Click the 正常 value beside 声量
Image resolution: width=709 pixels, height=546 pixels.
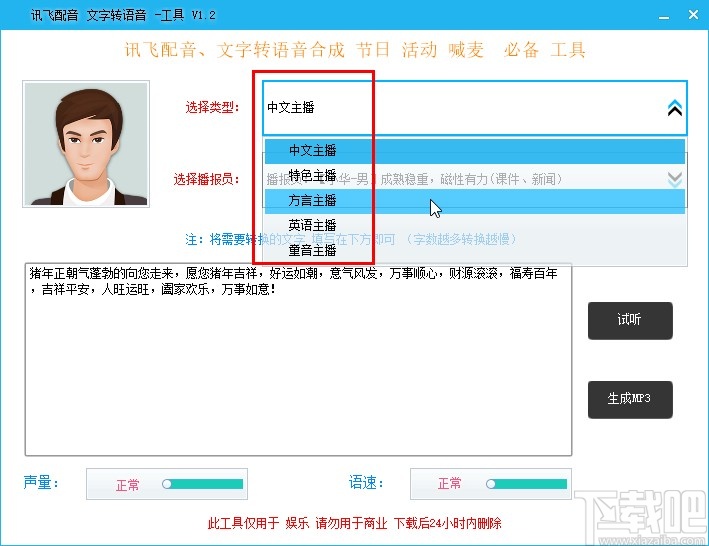coord(128,485)
